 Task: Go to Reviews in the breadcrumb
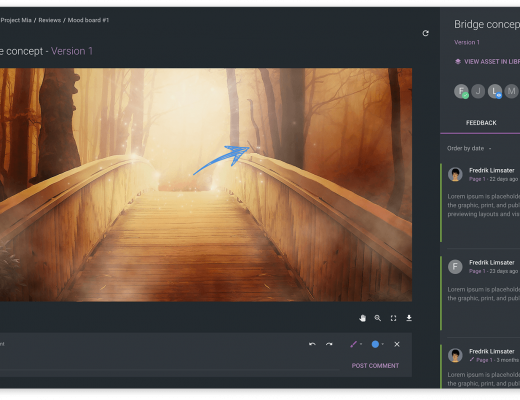pyautogui.click(x=50, y=20)
